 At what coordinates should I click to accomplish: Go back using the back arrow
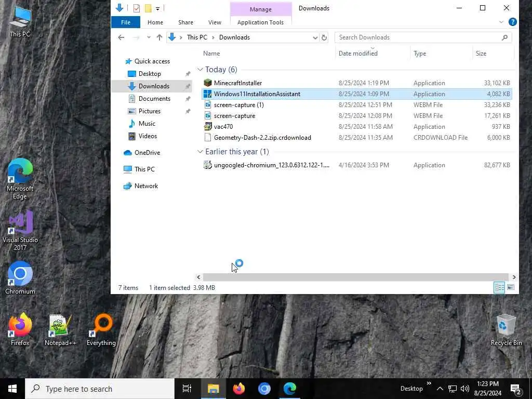121,37
